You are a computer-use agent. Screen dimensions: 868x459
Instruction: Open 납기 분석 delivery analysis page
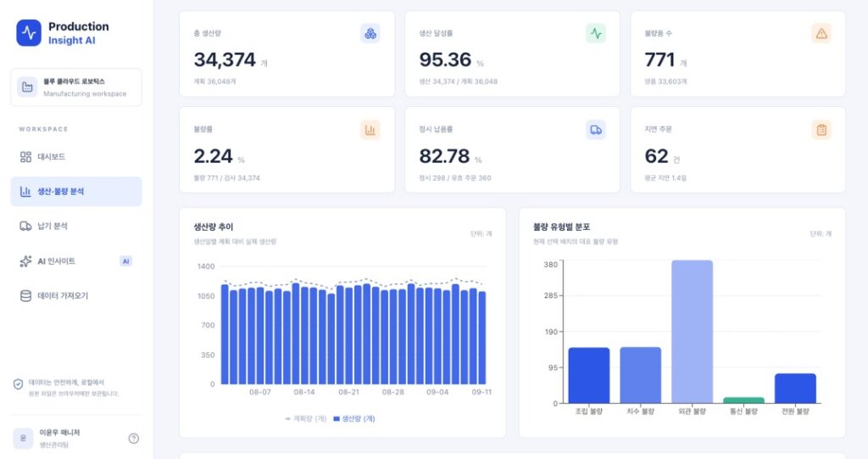tap(75, 227)
